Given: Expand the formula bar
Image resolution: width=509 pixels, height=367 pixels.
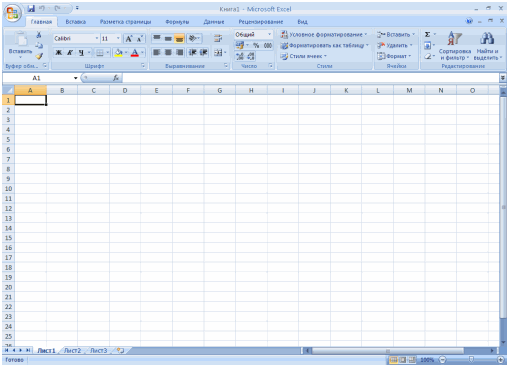Looking at the screenshot, I should 502,78.
